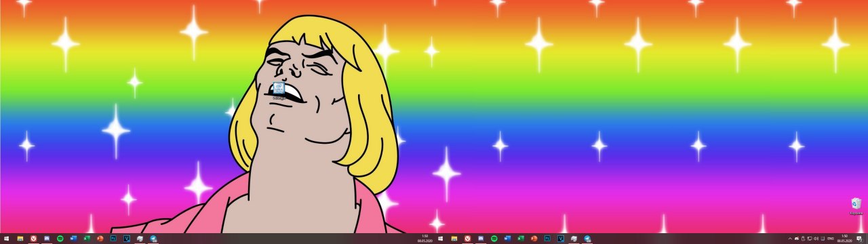Open Vegas Pro on left monitor taskbar
868x244 pixels.
[x=127, y=239]
